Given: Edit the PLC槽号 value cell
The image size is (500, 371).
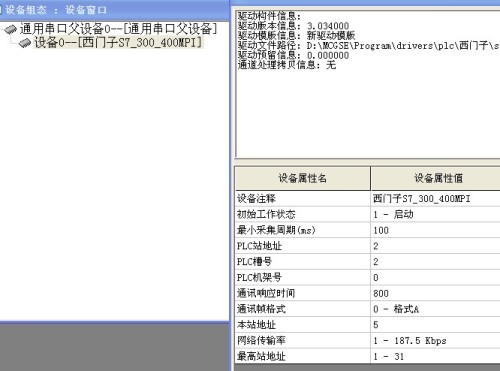Looking at the screenshot, I should click(436, 262).
